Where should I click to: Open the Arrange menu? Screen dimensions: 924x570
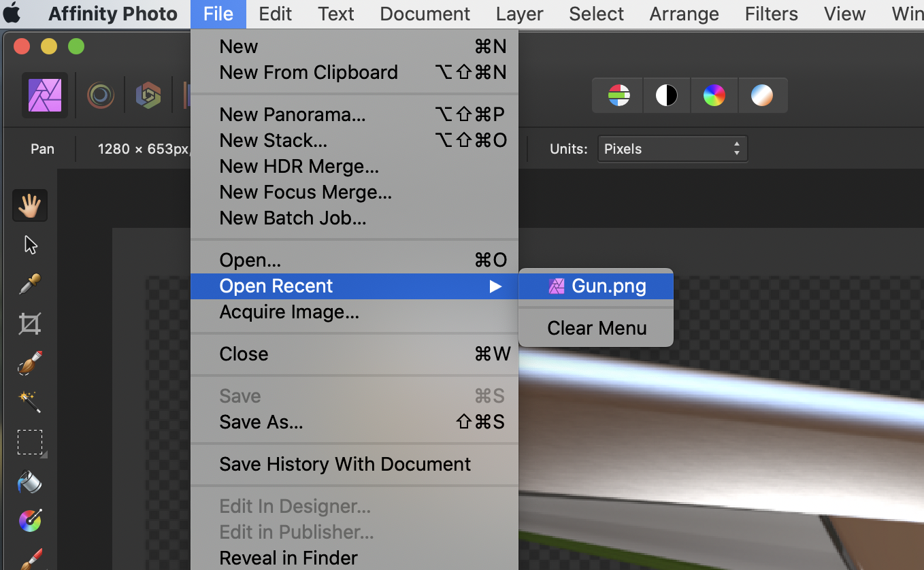point(684,14)
